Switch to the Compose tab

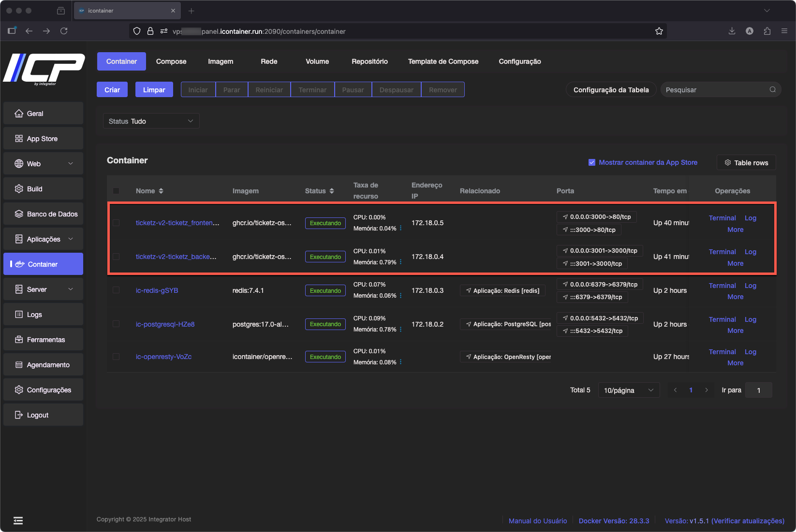(x=171, y=61)
